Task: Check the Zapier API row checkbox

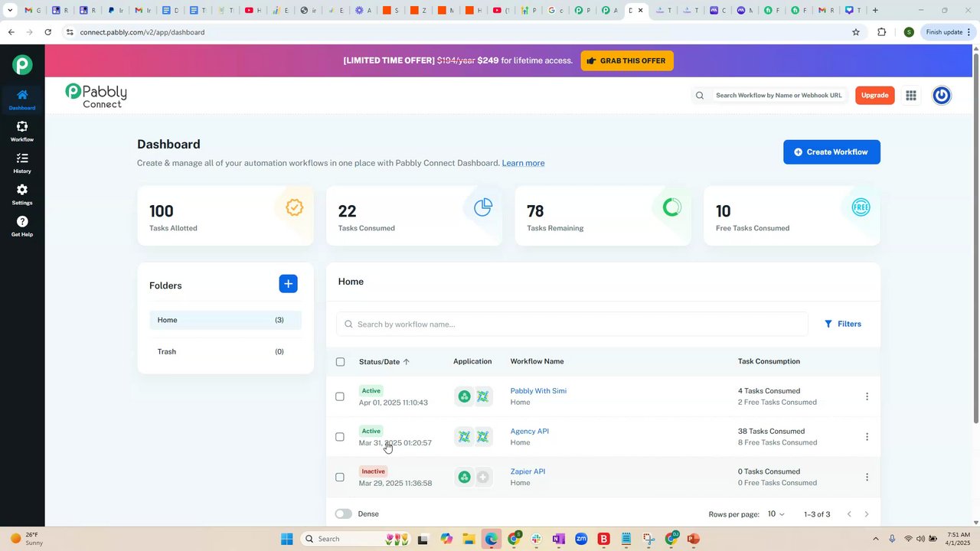Action: (340, 478)
